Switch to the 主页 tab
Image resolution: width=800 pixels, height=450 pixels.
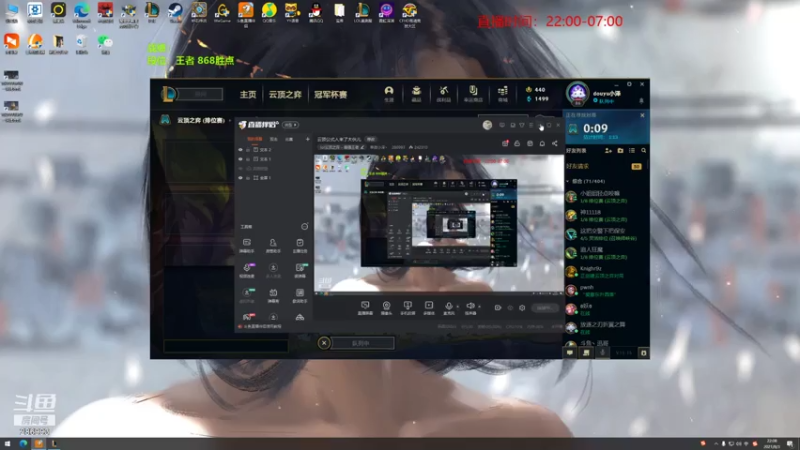248,94
